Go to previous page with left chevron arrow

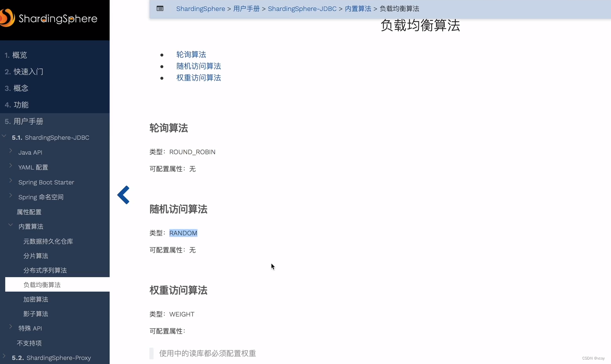[123, 195]
